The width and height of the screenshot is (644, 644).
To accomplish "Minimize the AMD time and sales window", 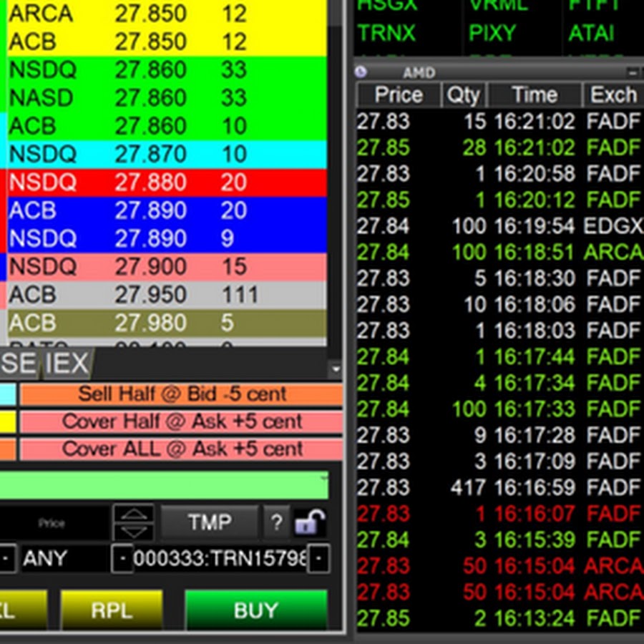I will (x=633, y=72).
